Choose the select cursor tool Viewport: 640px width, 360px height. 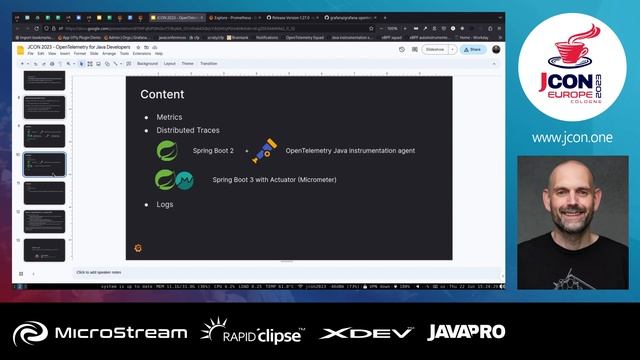[82, 64]
